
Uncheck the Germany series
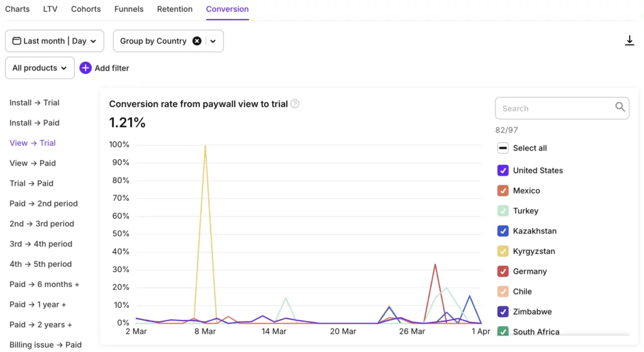[502, 271]
